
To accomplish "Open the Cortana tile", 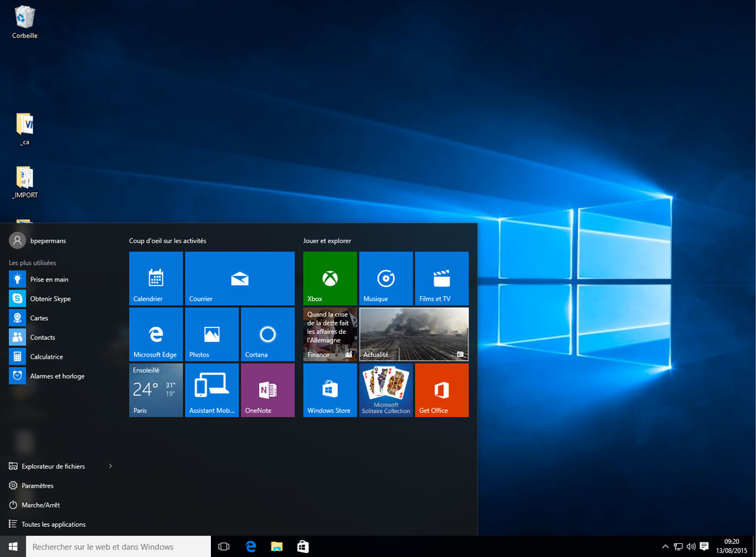I will (267, 334).
